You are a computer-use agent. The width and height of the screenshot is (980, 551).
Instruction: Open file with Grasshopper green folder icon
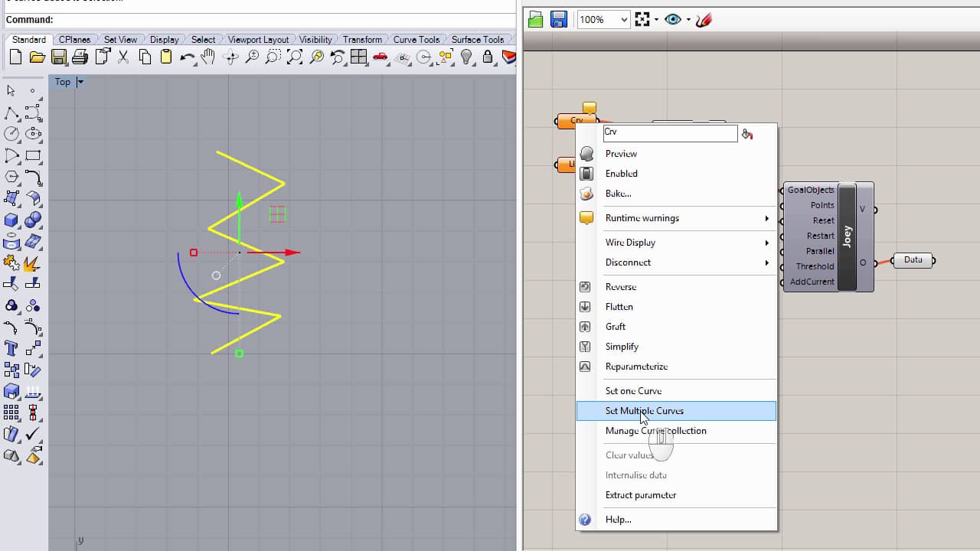pos(535,20)
